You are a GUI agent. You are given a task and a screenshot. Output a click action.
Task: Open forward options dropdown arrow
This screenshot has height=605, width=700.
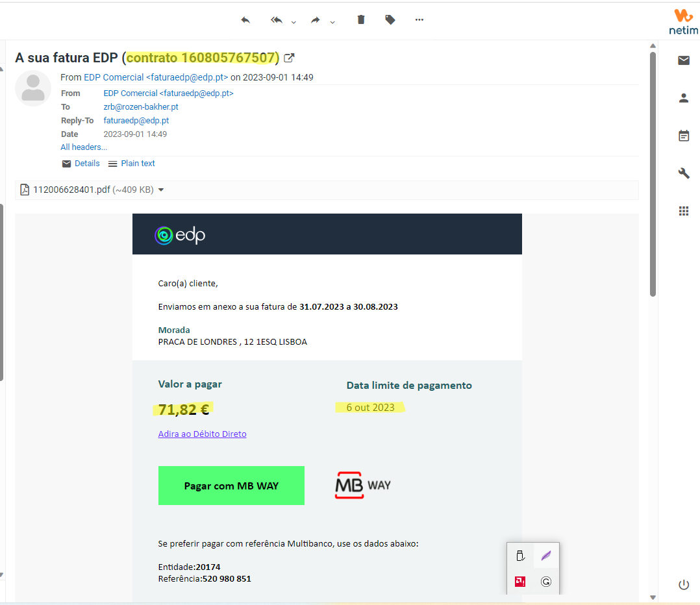tap(332, 22)
